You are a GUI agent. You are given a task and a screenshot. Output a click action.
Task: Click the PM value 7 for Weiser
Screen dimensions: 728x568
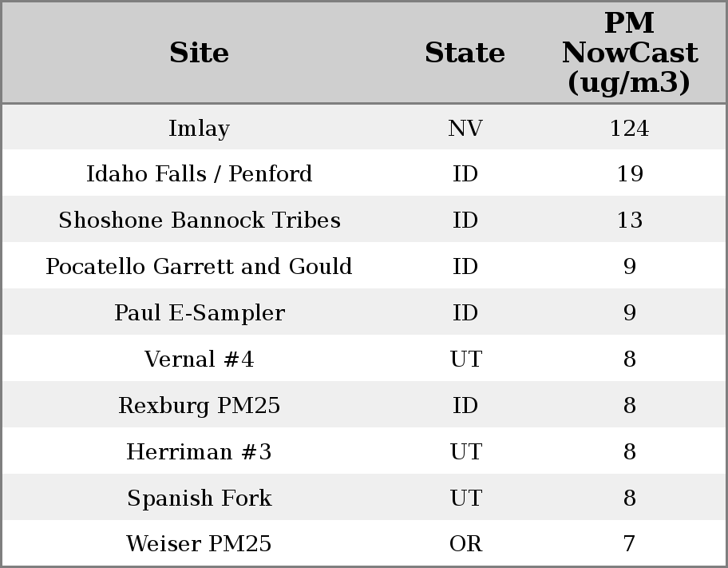pos(629,544)
